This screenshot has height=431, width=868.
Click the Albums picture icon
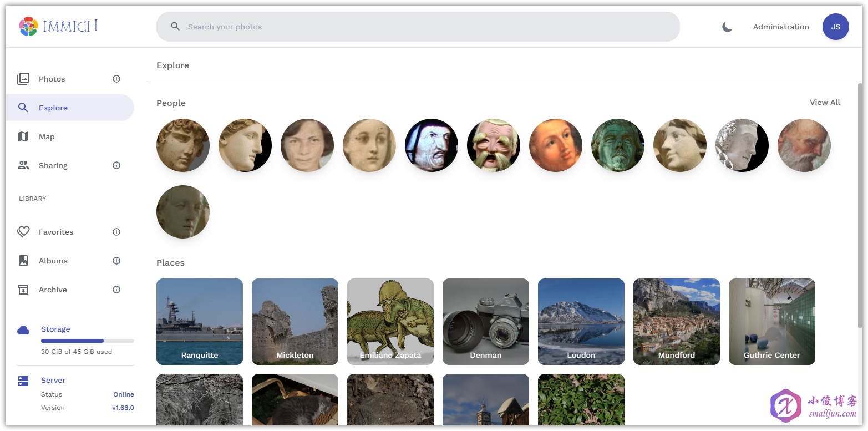coord(23,261)
